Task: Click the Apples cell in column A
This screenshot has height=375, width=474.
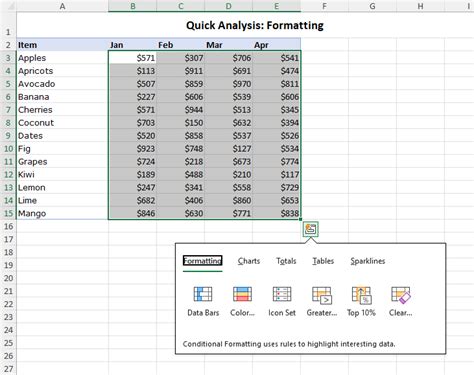Action: click(62, 58)
